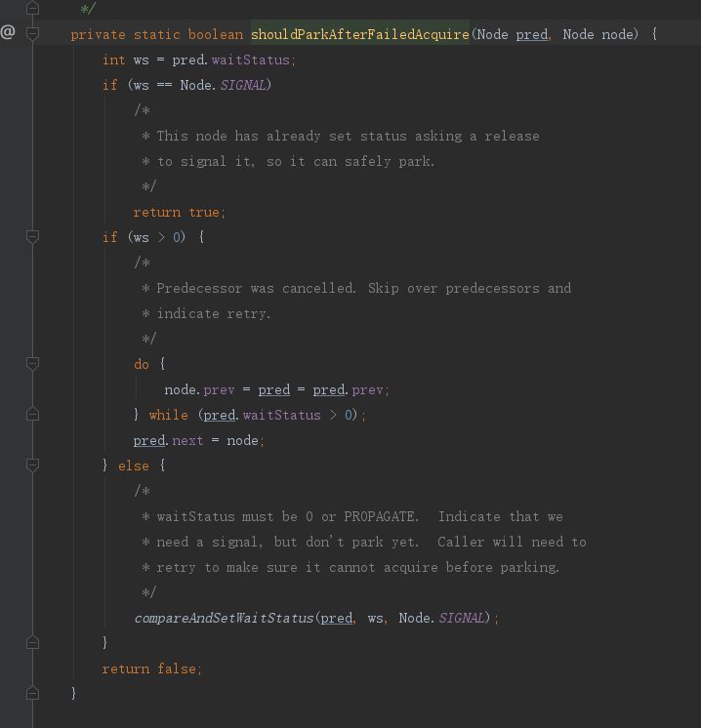Click fold end marker after compareAndSetWaitStatus block

(32, 642)
